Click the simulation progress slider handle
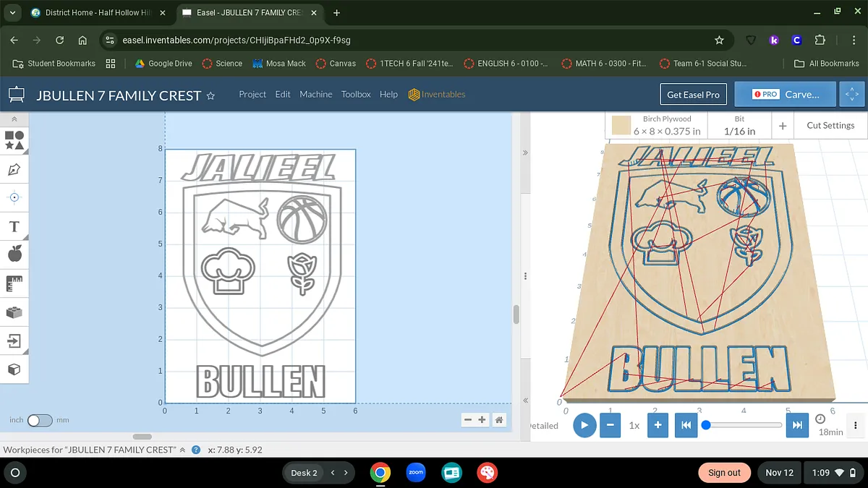Screen dimensions: 868x488 706,424
